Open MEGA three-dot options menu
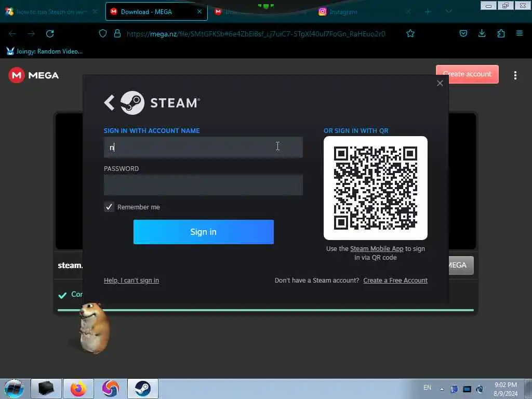This screenshot has width=532, height=399. point(515,75)
